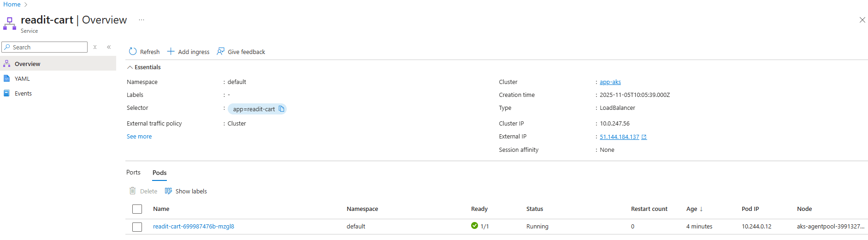Select the readit-cart-699987476b-mzgl8 pod checkbox
The image size is (868, 240).
click(137, 227)
